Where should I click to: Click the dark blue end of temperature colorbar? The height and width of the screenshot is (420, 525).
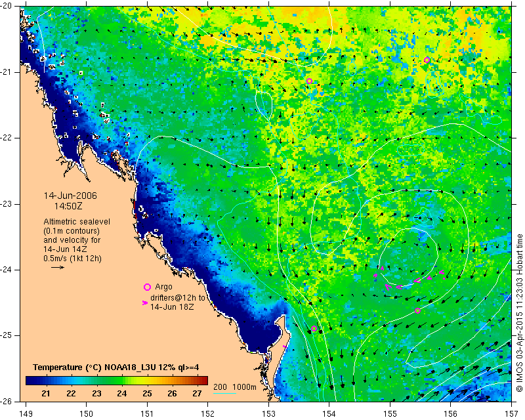pyautogui.click(x=30, y=381)
